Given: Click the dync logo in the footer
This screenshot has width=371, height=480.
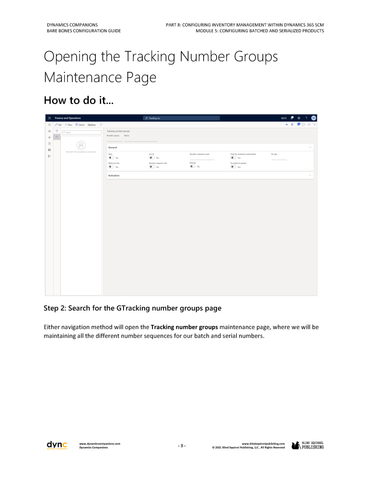Looking at the screenshot, I should point(57,445).
